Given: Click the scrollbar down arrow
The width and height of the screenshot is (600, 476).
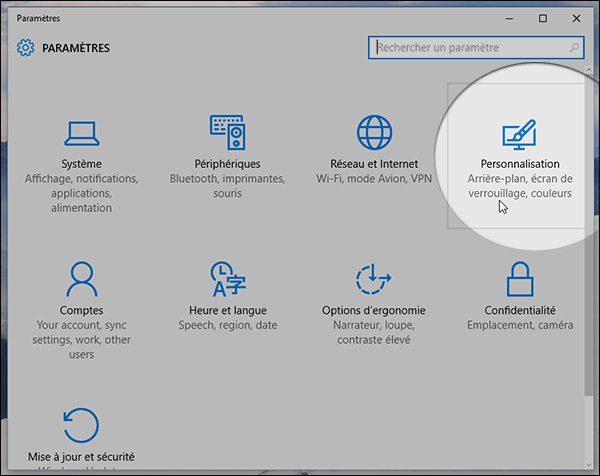Looking at the screenshot, I should tap(589, 465).
